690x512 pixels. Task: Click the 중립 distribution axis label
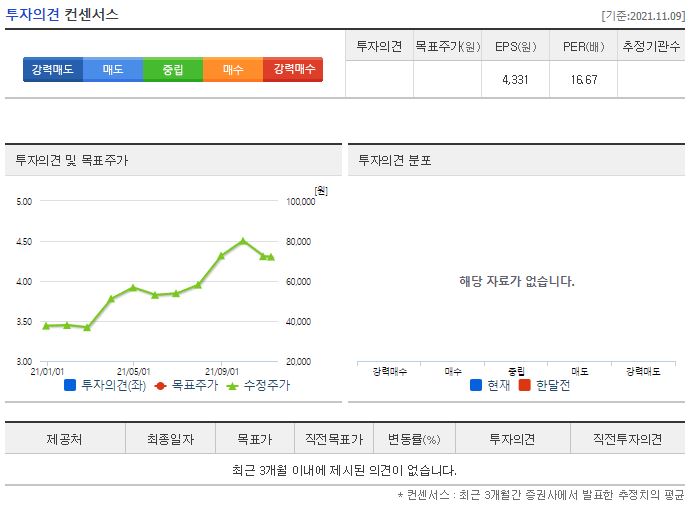click(x=516, y=372)
